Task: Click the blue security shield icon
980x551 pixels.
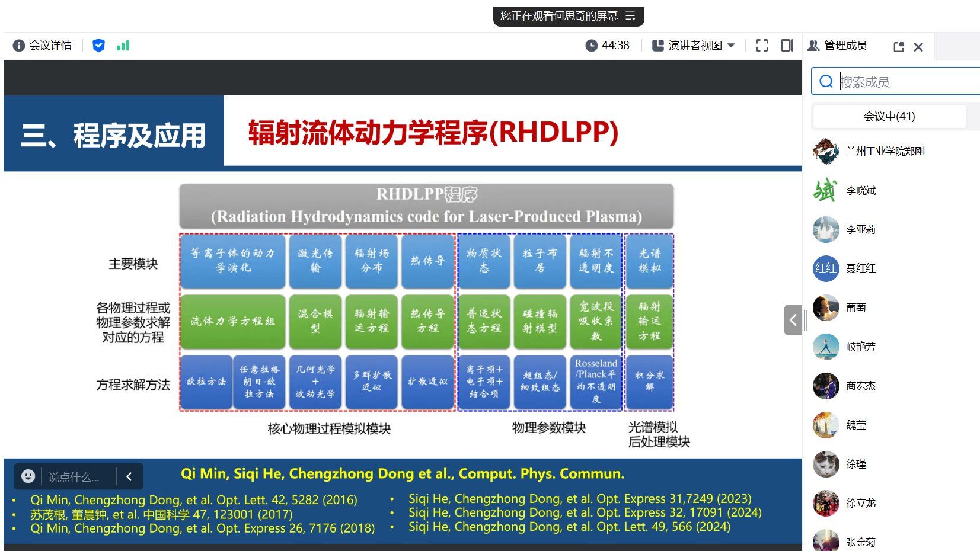Action: pos(98,46)
